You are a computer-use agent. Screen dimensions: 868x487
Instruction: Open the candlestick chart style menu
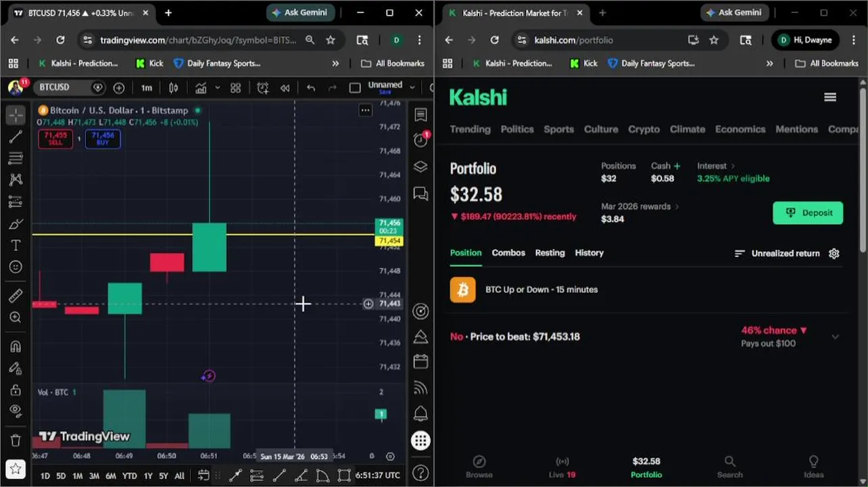tap(174, 87)
